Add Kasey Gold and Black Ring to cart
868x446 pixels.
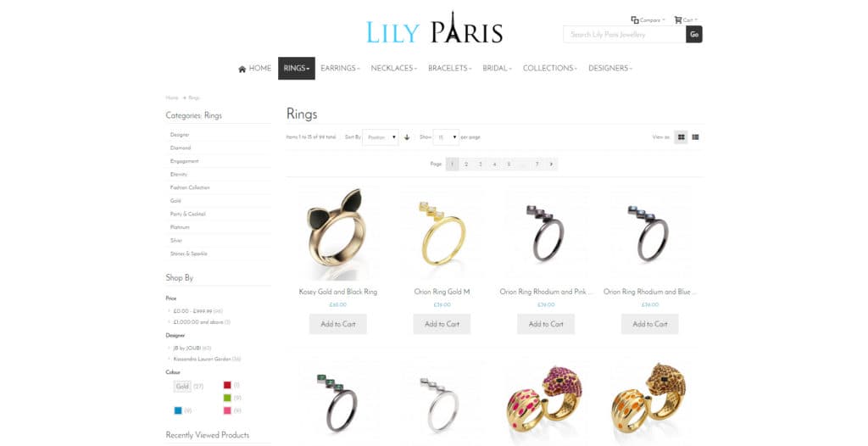coord(337,324)
